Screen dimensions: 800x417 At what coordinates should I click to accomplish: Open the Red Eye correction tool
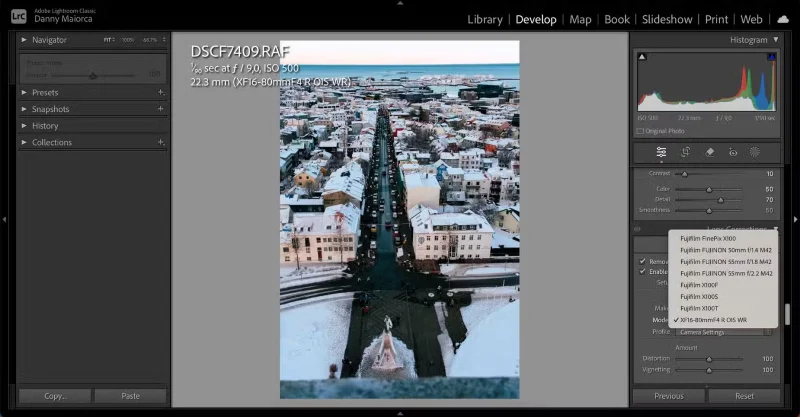click(732, 152)
